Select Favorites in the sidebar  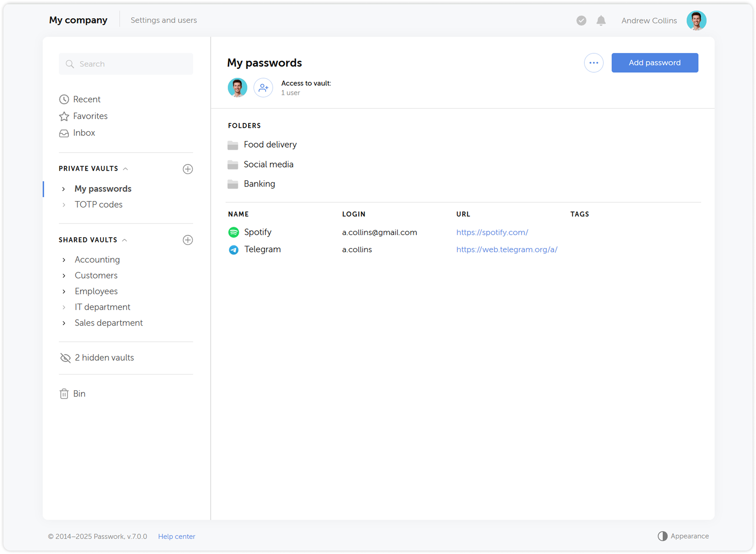click(x=90, y=116)
